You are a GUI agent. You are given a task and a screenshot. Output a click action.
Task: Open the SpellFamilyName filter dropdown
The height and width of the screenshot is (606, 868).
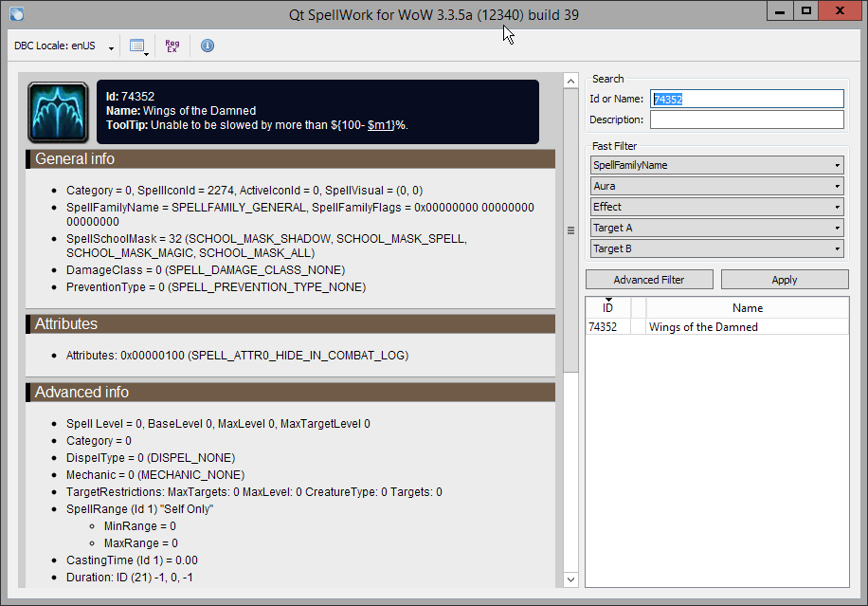coord(717,165)
